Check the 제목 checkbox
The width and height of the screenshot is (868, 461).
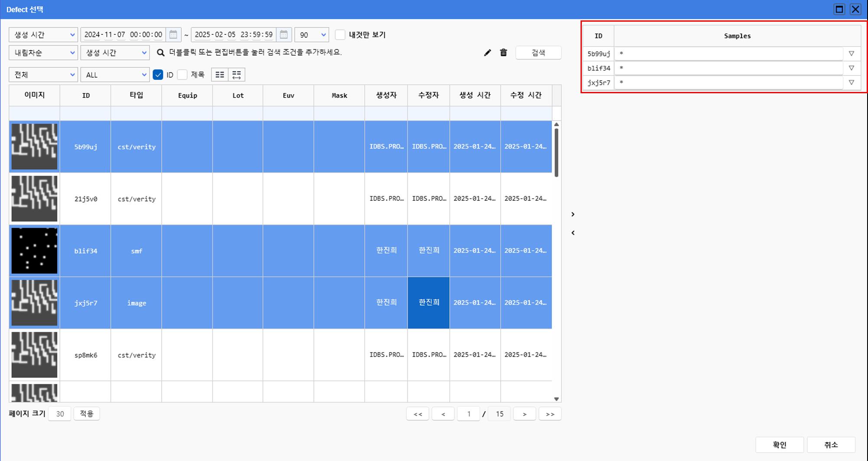pyautogui.click(x=183, y=75)
